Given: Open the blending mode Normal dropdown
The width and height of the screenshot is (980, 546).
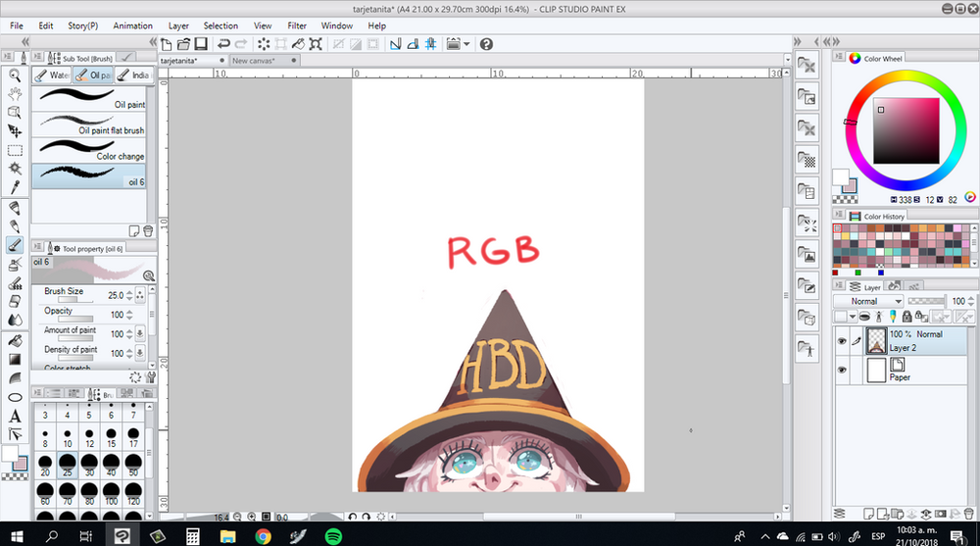Looking at the screenshot, I should (x=868, y=301).
